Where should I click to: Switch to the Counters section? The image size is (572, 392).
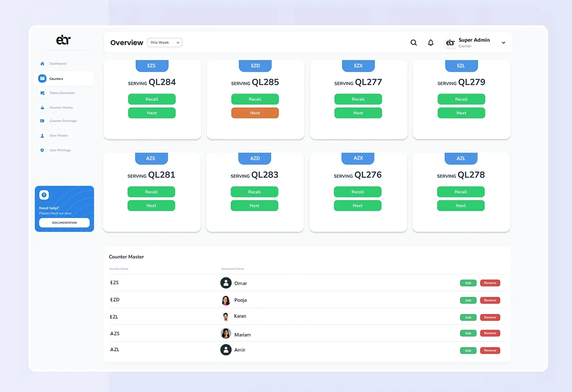(57, 78)
